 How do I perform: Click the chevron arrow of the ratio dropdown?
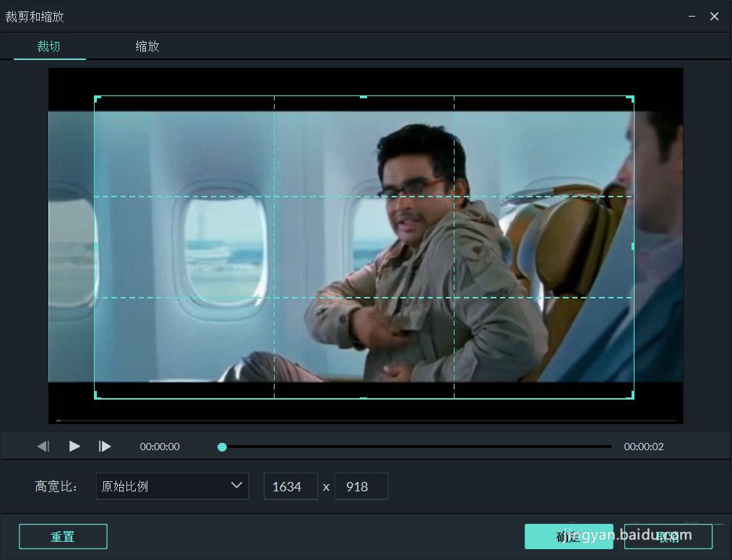point(237,486)
